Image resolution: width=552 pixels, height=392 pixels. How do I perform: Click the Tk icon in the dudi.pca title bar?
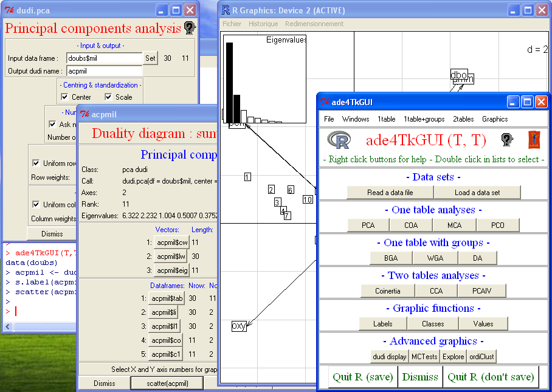pyautogui.click(x=10, y=10)
